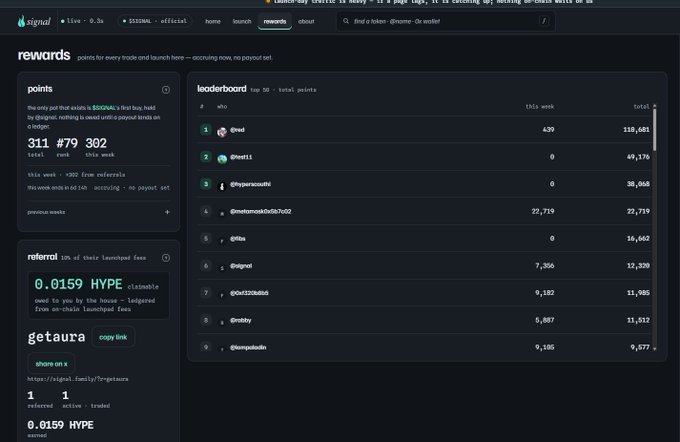Focus the find a token search field
The width and height of the screenshot is (680, 442).
(446, 21)
